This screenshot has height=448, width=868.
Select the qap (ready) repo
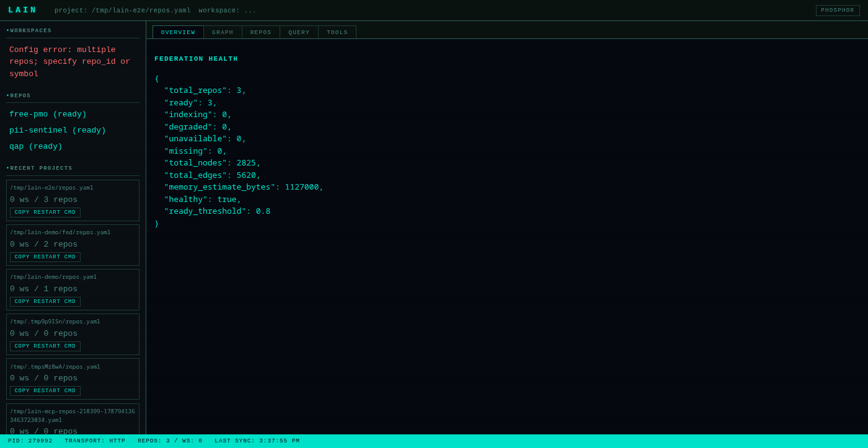pyautogui.click(x=36, y=146)
